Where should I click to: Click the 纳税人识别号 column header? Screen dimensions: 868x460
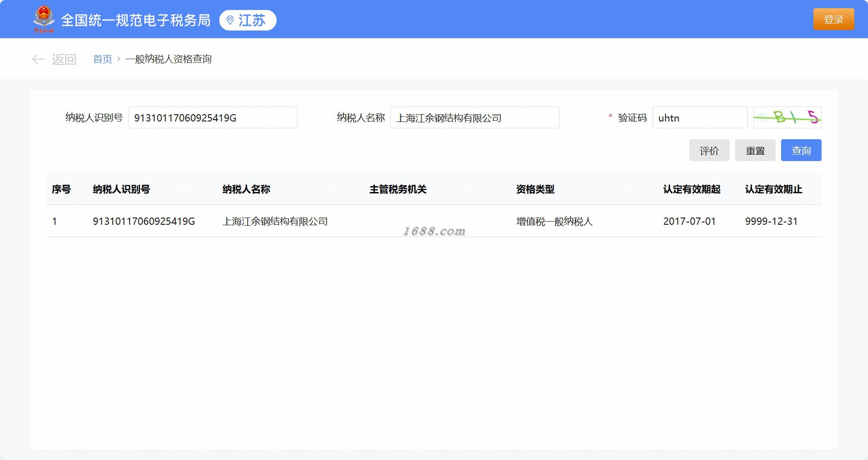[121, 189]
